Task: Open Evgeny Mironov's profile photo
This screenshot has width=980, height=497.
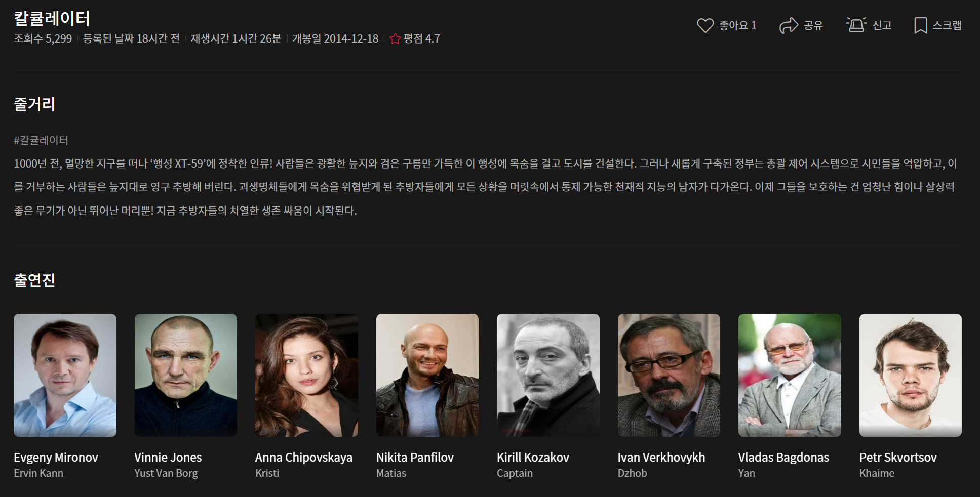Action: coord(65,375)
